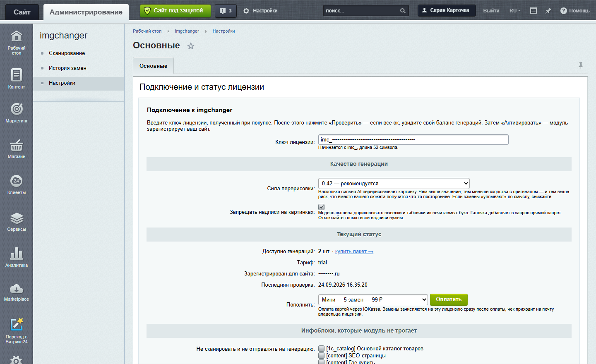This screenshot has width=596, height=364.
Task: Open the Сила перерисовки dropdown
Action: (394, 183)
